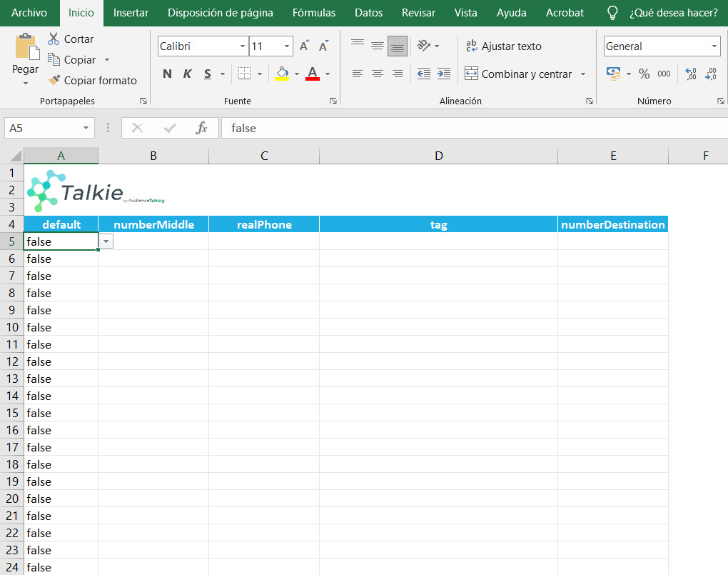Open Alineación dialog launcher

click(x=589, y=101)
